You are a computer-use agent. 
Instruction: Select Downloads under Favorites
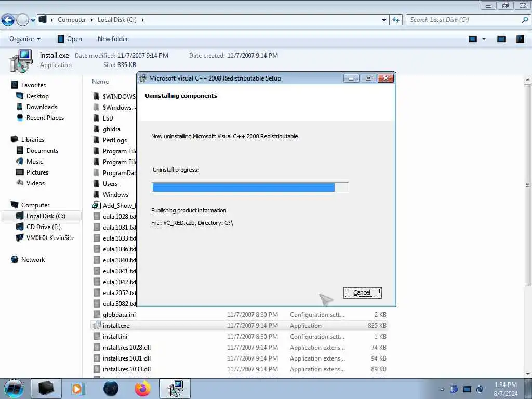[x=42, y=107]
